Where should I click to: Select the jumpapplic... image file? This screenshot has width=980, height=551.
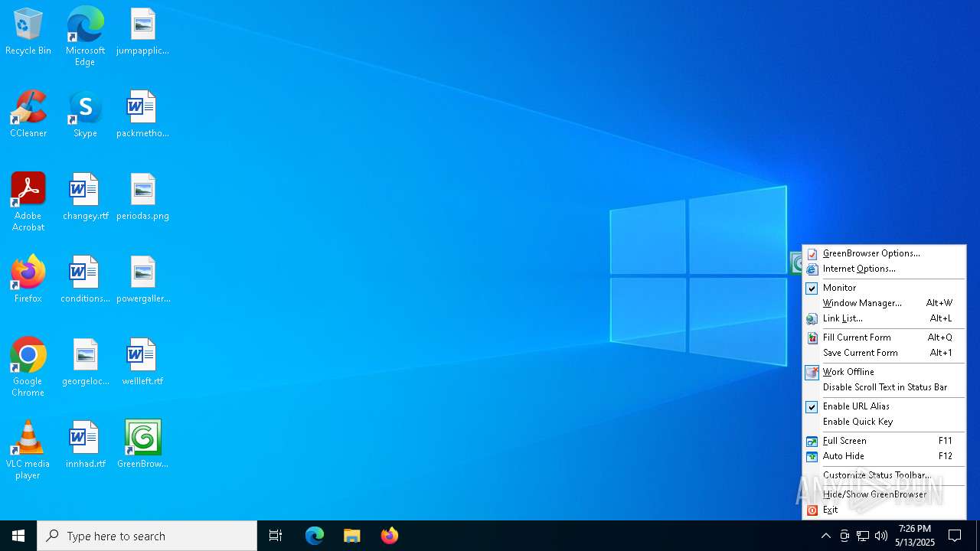click(142, 31)
